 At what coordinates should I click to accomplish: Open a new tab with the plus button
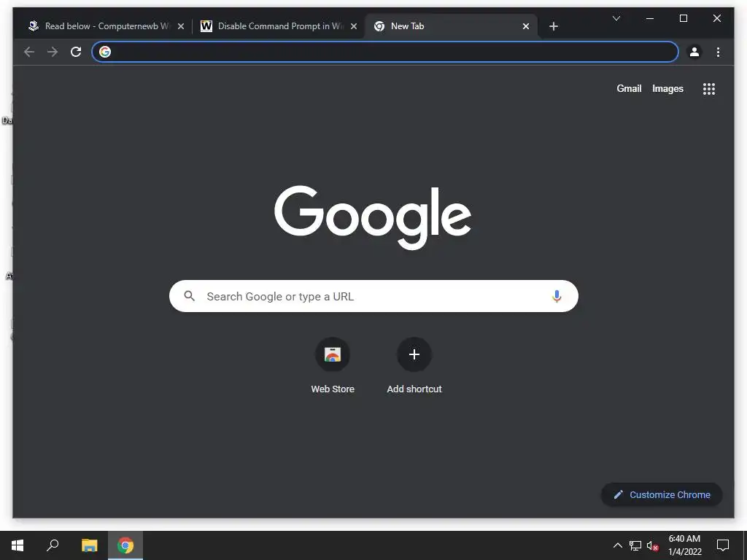pyautogui.click(x=553, y=26)
